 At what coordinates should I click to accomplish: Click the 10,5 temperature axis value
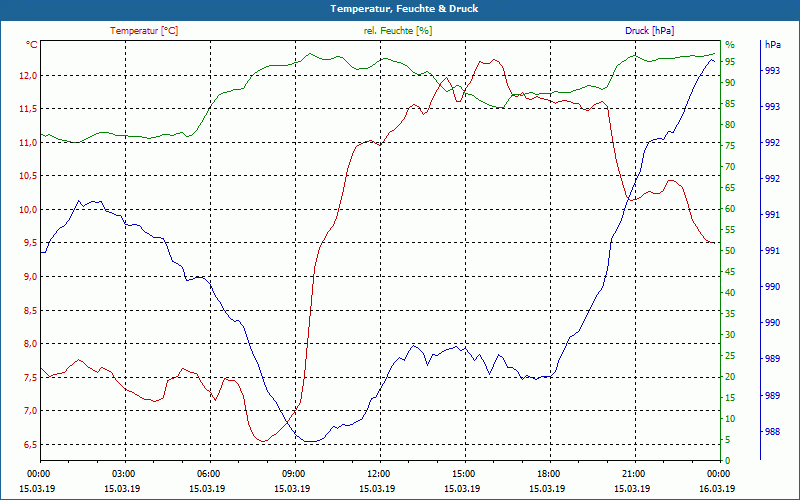coord(28,176)
